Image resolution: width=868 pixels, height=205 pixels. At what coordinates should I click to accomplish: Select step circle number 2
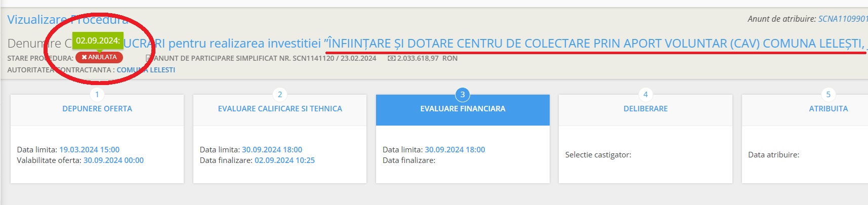(280, 94)
